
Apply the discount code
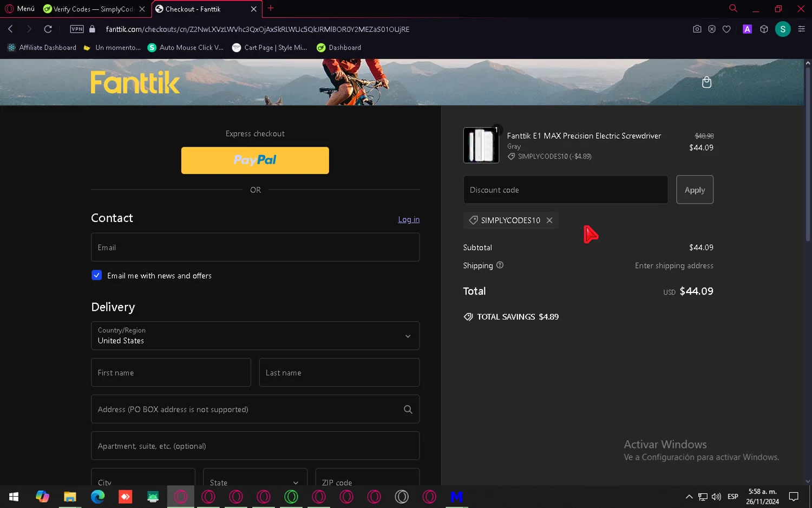pos(695,190)
